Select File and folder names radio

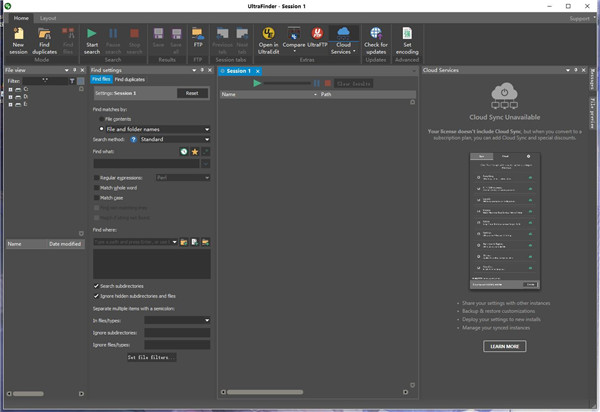click(101, 129)
